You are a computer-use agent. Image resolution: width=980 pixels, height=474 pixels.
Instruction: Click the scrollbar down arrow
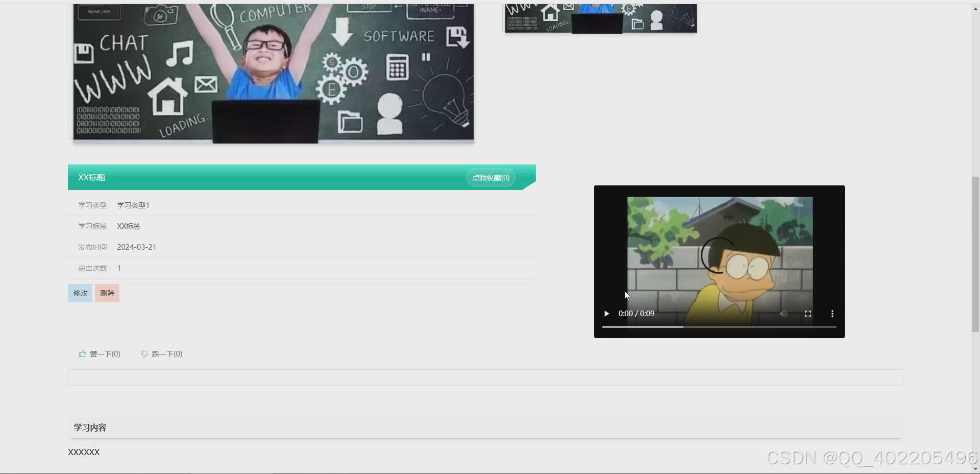[975, 469]
